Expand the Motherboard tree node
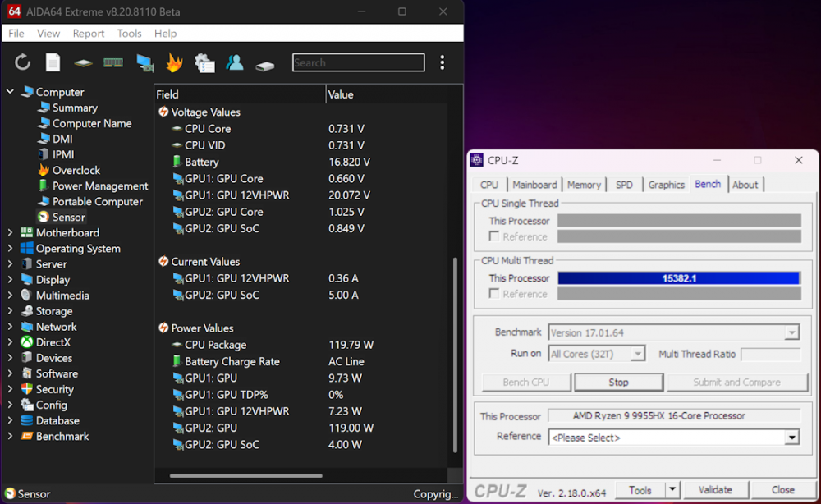 (x=10, y=233)
